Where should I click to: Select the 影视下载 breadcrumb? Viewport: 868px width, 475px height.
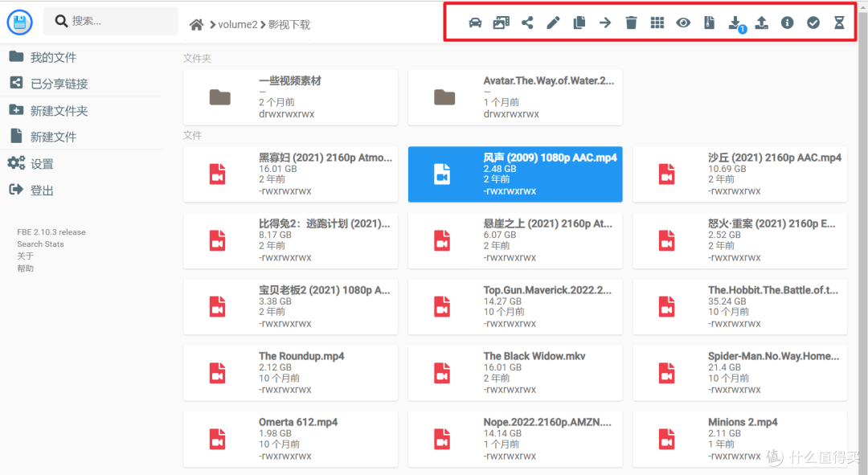pos(289,25)
